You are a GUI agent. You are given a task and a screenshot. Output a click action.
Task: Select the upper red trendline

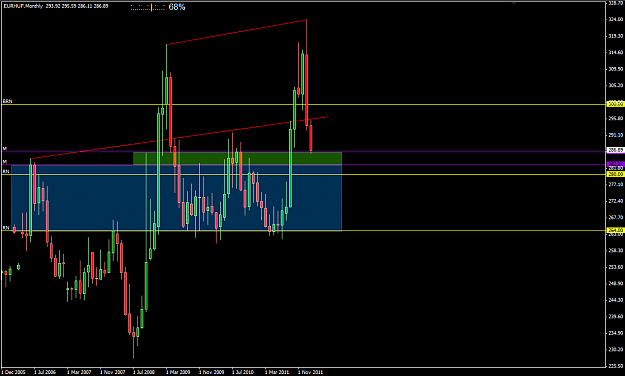236,32
